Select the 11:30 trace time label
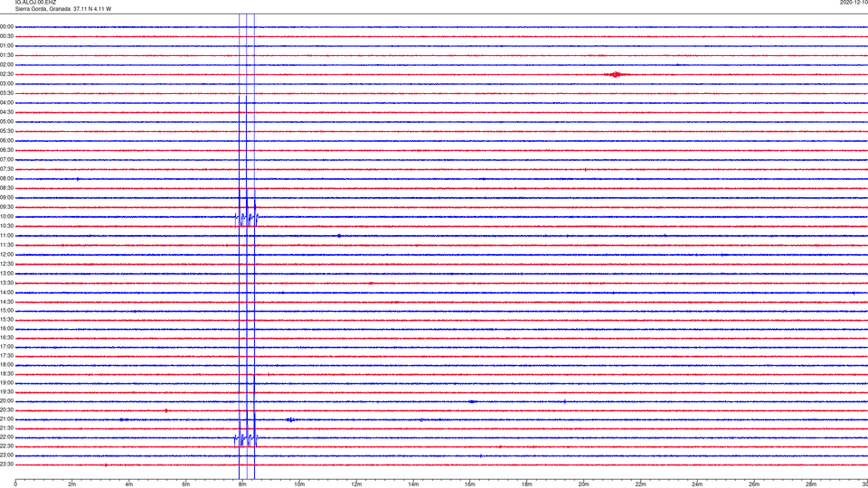The height and width of the screenshot is (488, 868). (x=6, y=245)
